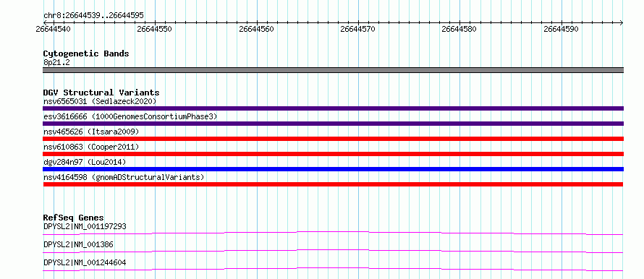
Task: Open DPYSL2|NM_001197293 transcript label
Action: 85,226
